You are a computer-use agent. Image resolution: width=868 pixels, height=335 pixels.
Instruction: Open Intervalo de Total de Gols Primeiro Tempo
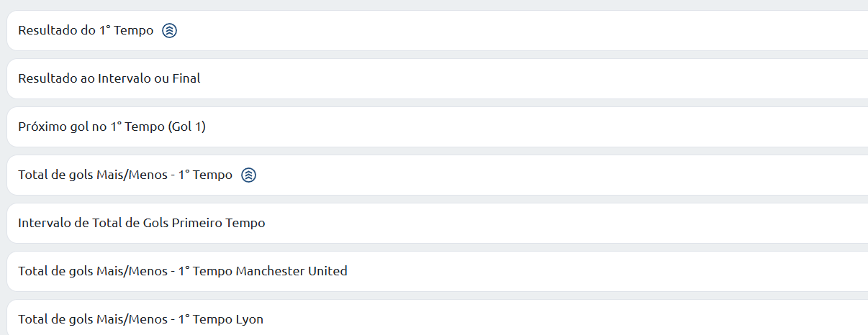pyautogui.click(x=438, y=224)
